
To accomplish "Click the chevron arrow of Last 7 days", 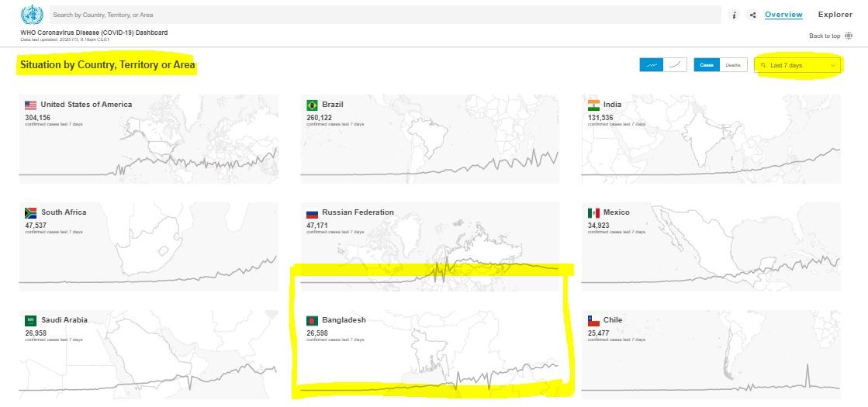I will click(833, 66).
